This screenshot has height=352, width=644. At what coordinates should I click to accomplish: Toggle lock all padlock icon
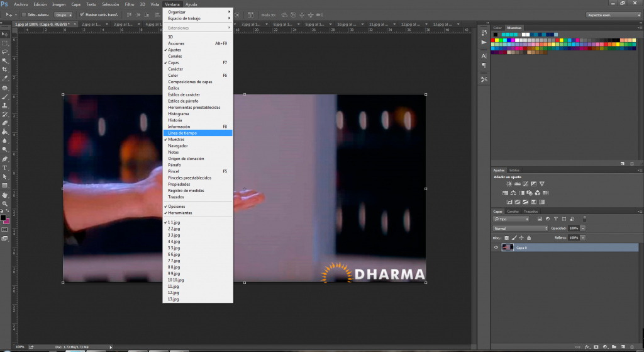[x=528, y=237]
